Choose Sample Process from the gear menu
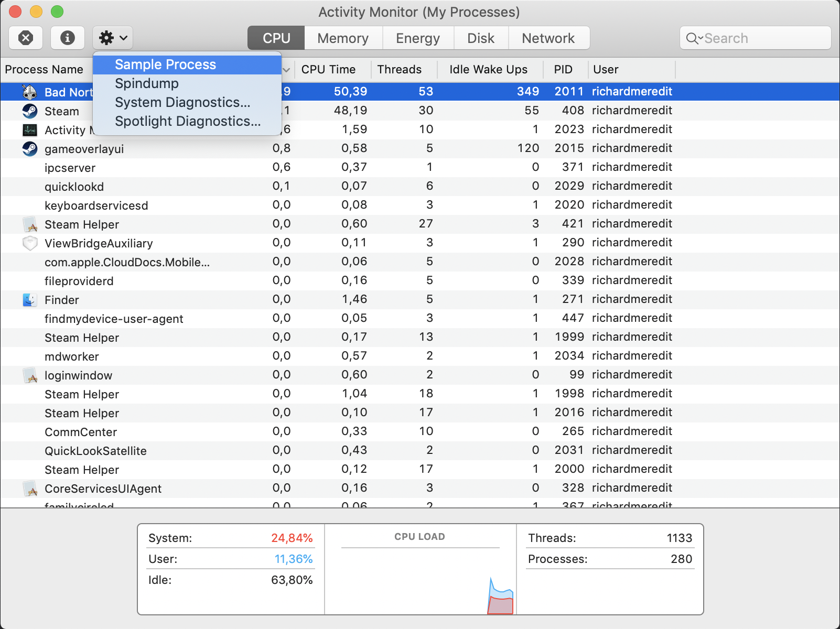Image resolution: width=840 pixels, height=629 pixels. 187,64
